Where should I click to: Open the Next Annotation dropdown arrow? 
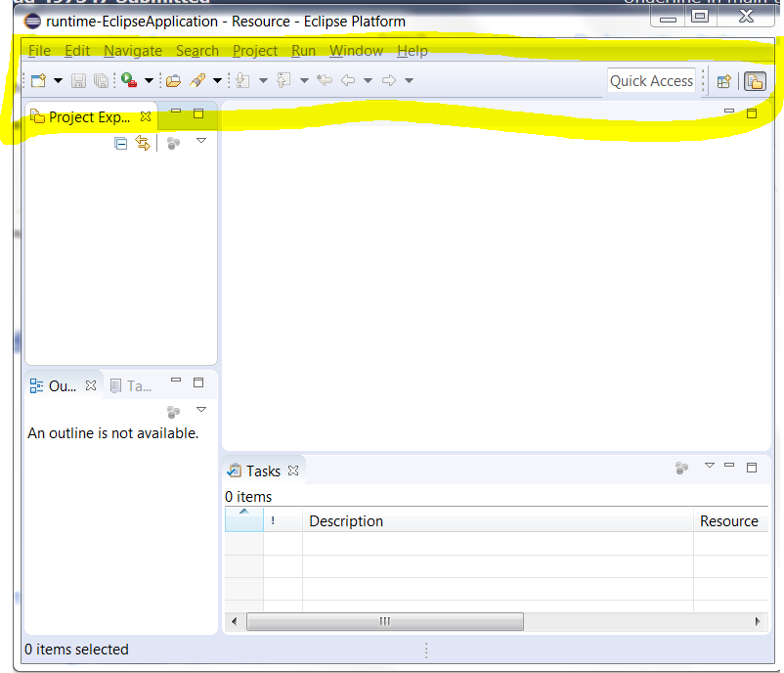pos(264,80)
